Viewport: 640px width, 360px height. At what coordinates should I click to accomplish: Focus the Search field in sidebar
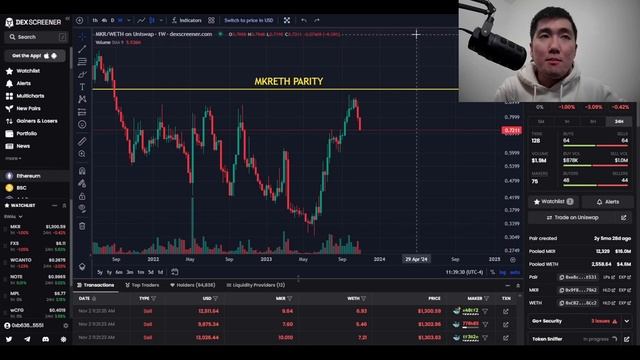pyautogui.click(x=37, y=37)
